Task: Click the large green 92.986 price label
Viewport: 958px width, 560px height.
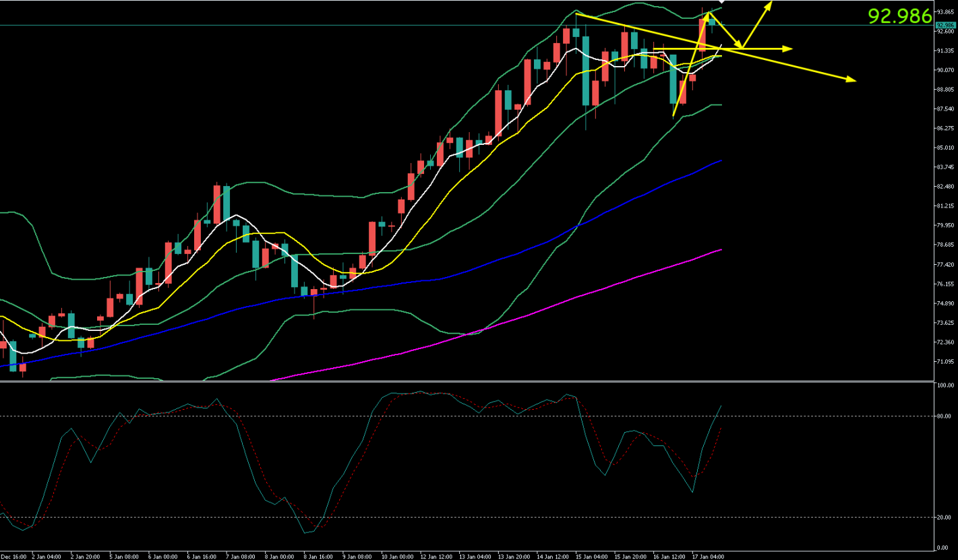Action: (899, 16)
